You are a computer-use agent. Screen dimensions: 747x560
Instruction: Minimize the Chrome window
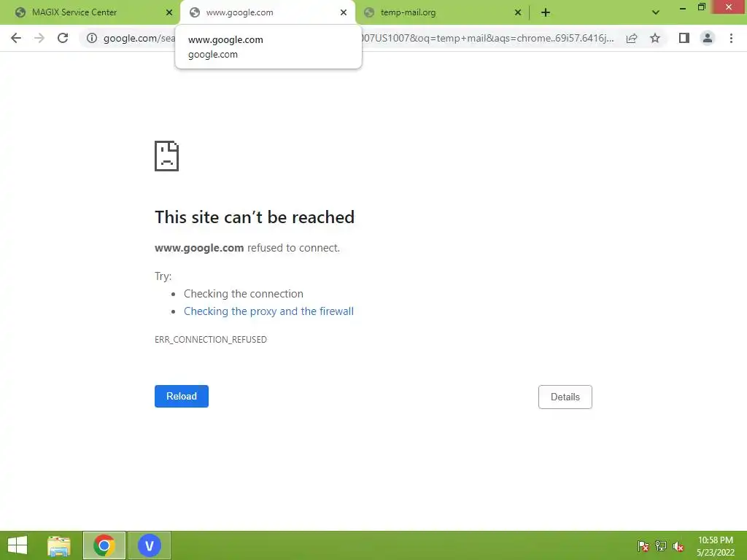pos(683,8)
